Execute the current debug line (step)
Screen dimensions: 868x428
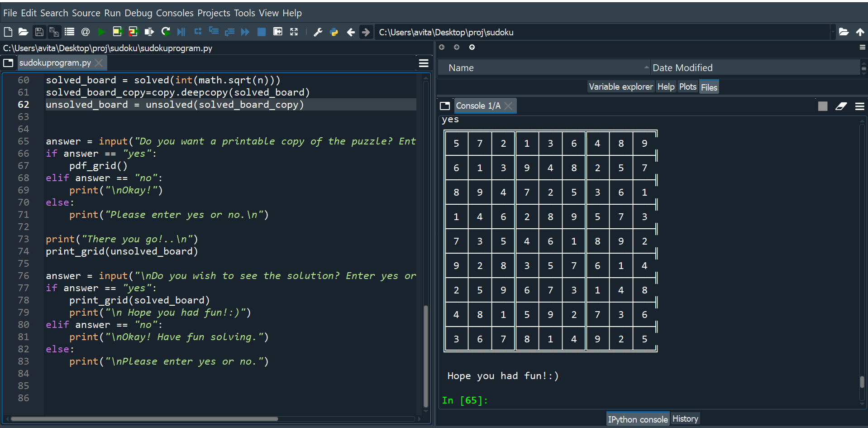(198, 32)
